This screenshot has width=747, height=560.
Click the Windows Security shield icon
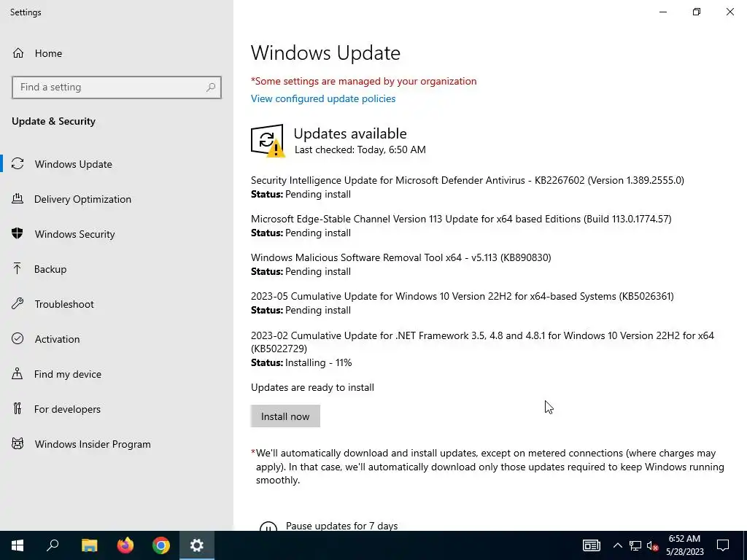[18, 234]
